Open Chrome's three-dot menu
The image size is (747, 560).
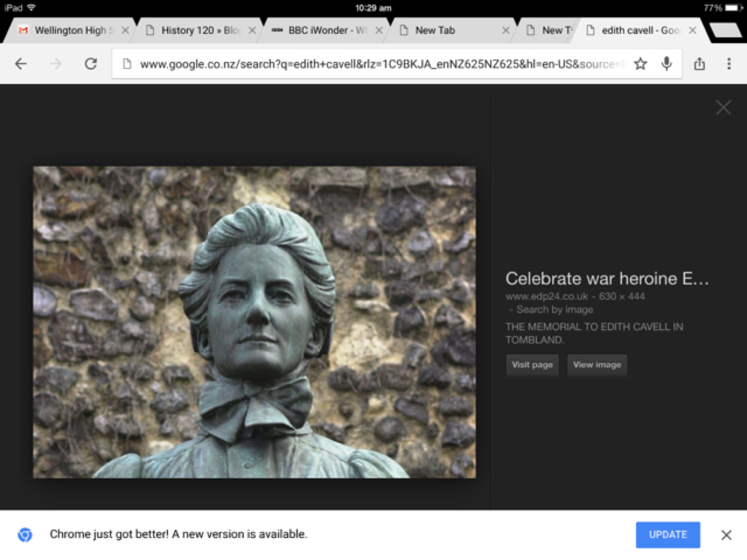click(x=729, y=64)
